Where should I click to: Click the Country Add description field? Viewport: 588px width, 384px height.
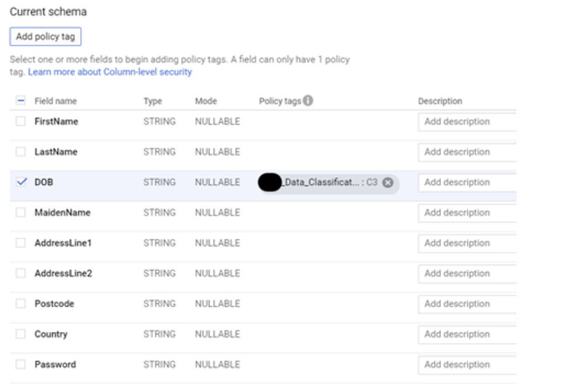click(467, 334)
